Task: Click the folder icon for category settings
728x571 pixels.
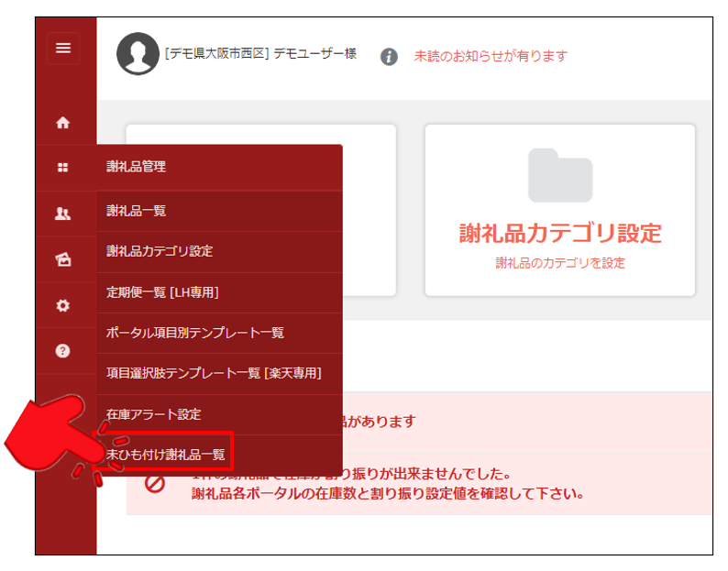Action: pyautogui.click(x=559, y=175)
